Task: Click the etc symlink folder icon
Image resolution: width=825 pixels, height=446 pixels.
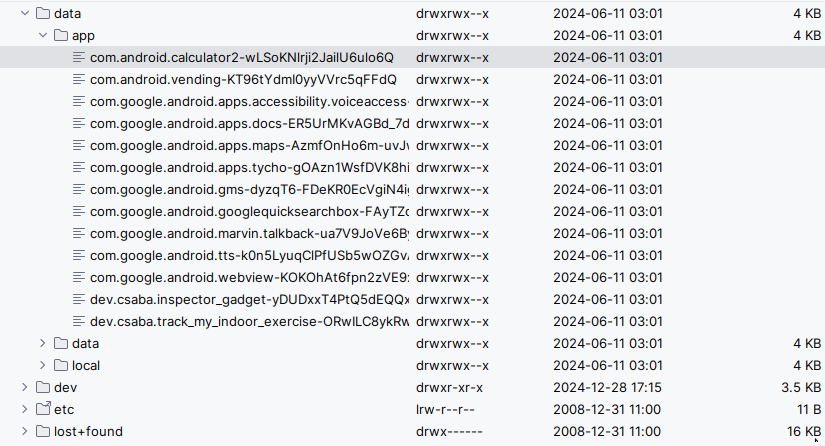Action: [x=43, y=409]
